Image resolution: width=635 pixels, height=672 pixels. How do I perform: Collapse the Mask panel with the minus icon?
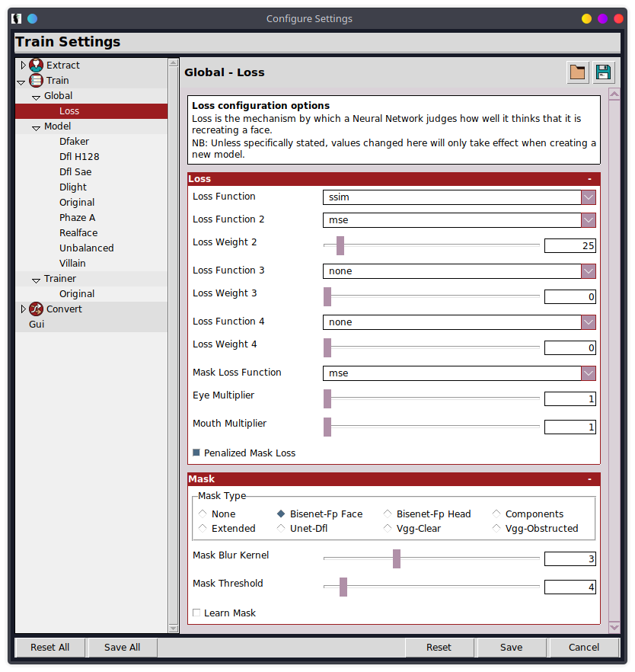click(x=589, y=479)
